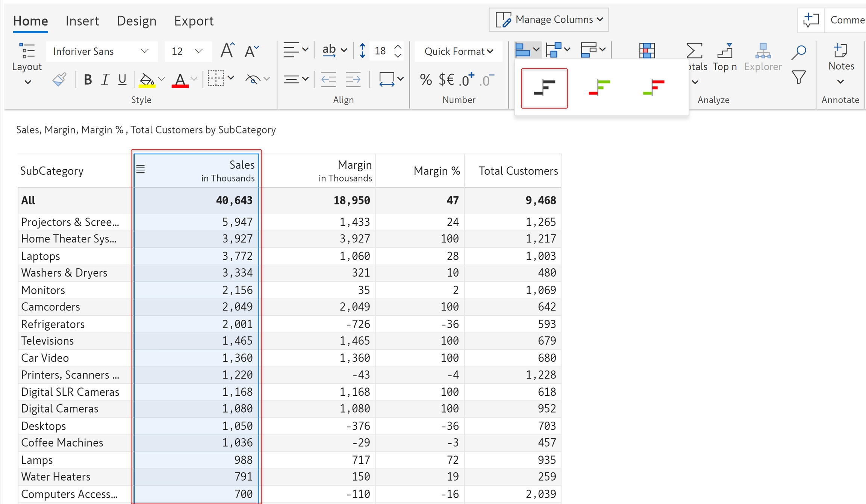Open the Manage Columns dropdown
Viewport: 866px width, 504px height.
click(549, 20)
